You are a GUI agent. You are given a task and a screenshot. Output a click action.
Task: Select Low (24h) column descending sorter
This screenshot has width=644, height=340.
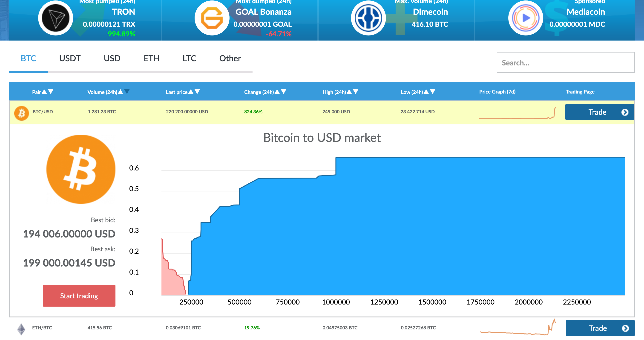pyautogui.click(x=432, y=92)
